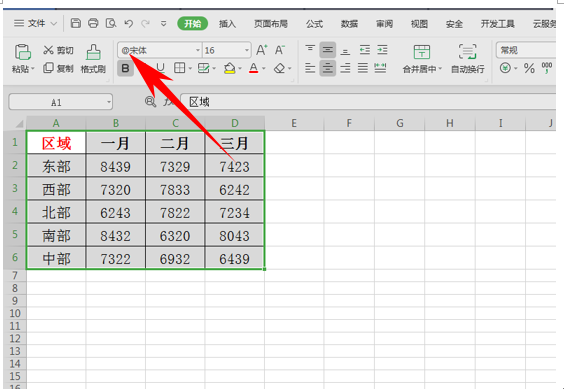Open the 文件 menu
The width and height of the screenshot is (564, 389).
pos(36,24)
